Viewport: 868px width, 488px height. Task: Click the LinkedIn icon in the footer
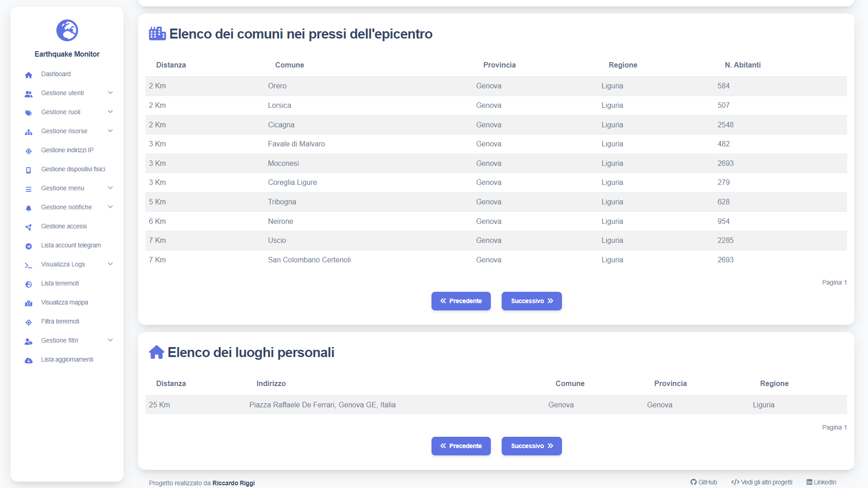pos(809,482)
